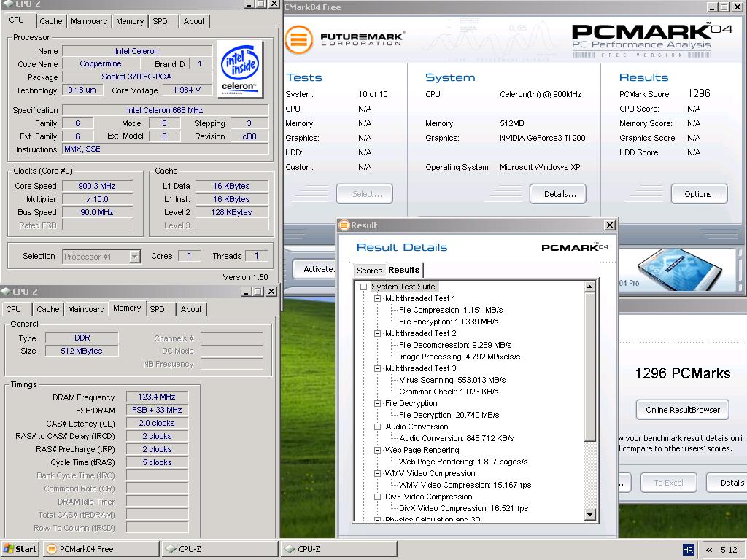Open Cache tab in lower CPU-Z window
Image resolution: width=747 pixels, height=560 pixels.
pyautogui.click(x=48, y=309)
